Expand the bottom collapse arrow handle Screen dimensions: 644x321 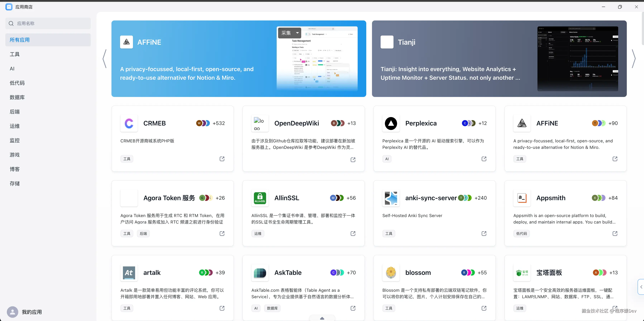tap(322, 318)
